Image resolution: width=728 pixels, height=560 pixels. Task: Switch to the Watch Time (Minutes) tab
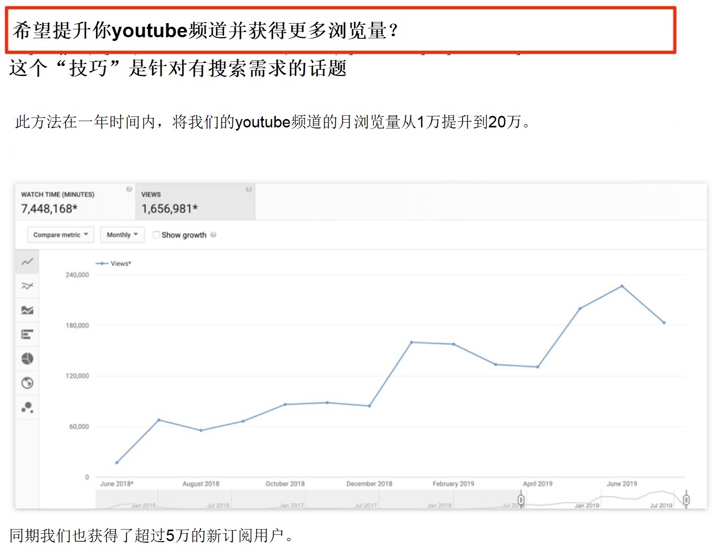click(x=75, y=202)
